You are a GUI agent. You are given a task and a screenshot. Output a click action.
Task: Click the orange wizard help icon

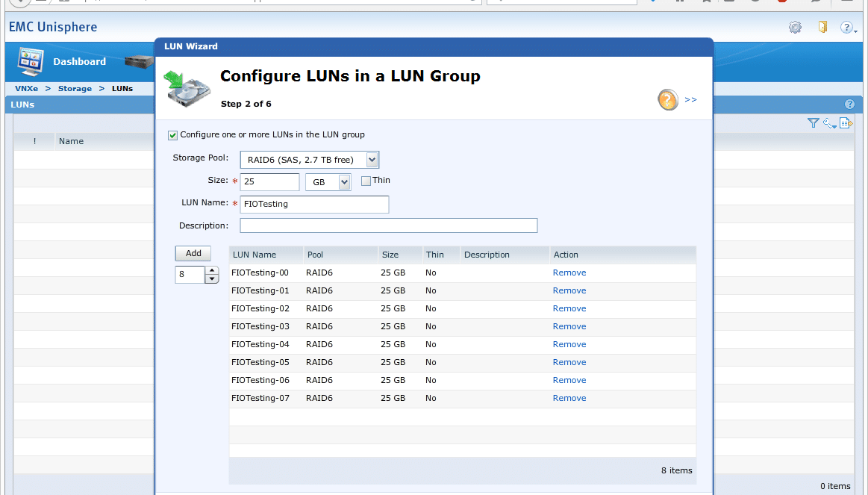[668, 99]
